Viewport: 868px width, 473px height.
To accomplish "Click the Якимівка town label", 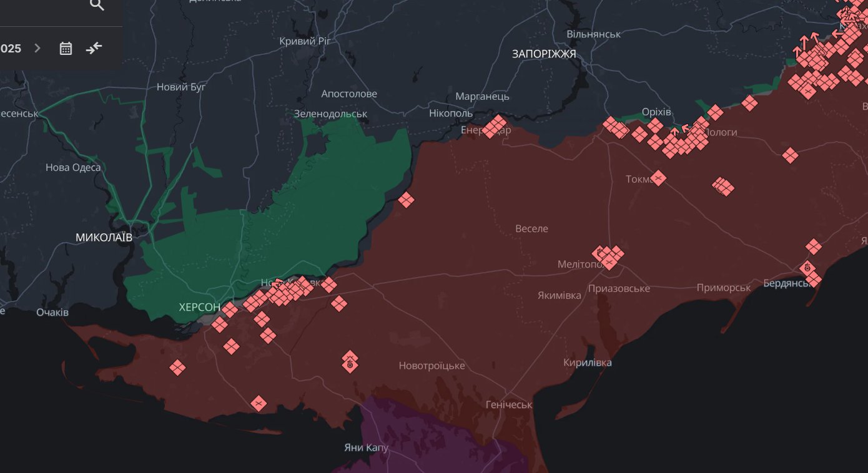I will pos(560,295).
